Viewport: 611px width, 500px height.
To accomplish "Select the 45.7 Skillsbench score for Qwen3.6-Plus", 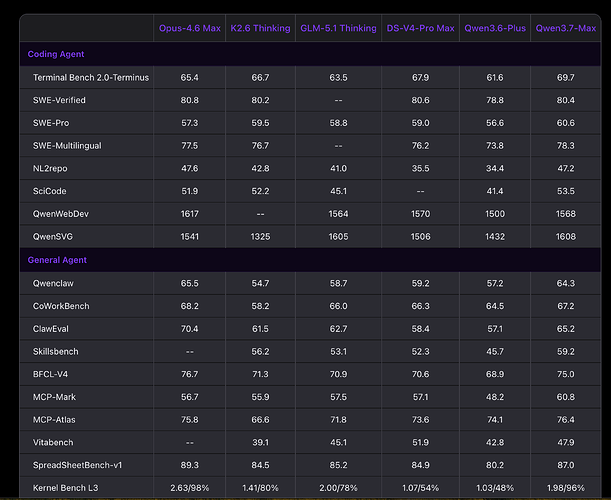I will 495,352.
